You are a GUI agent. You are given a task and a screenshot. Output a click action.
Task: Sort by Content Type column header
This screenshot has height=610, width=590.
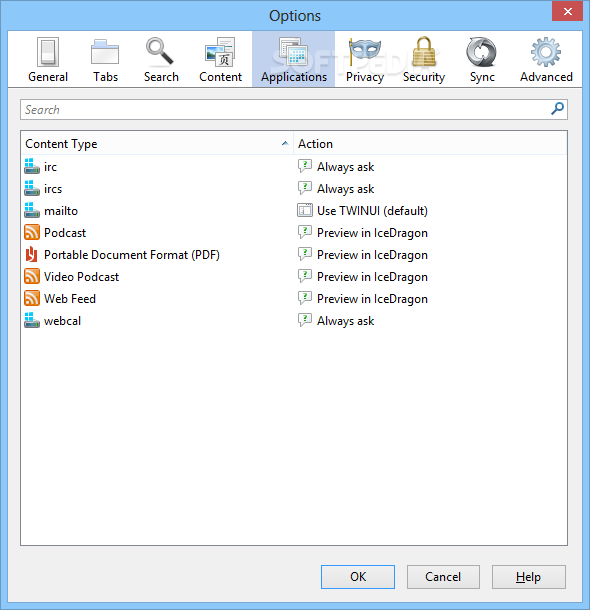coord(157,144)
